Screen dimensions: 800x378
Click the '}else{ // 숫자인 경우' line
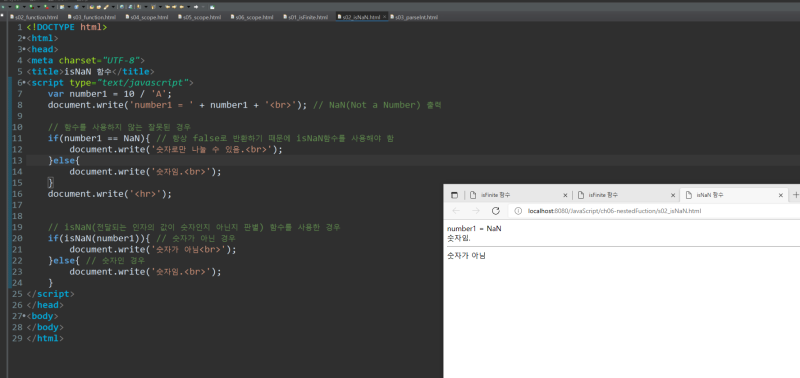[x=96, y=261]
